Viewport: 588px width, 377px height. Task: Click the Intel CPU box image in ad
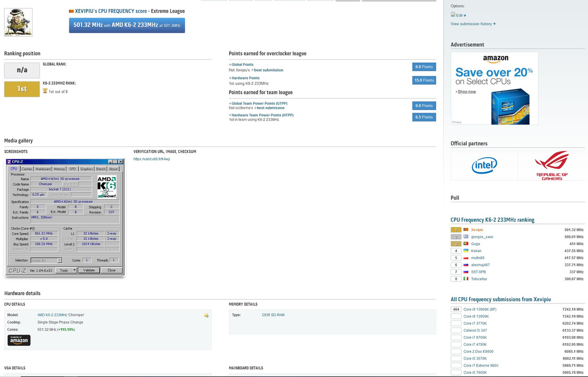[x=510, y=107]
